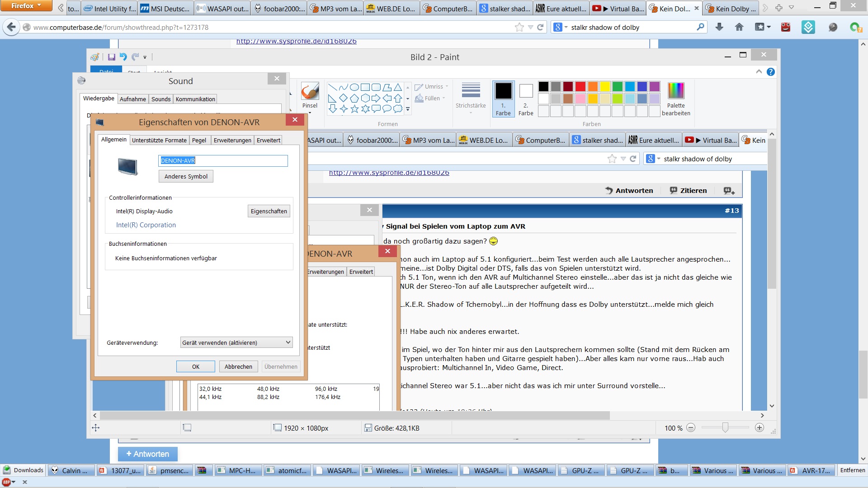The image size is (868, 488).
Task: Click Firefox home icon
Action: pos(739,27)
